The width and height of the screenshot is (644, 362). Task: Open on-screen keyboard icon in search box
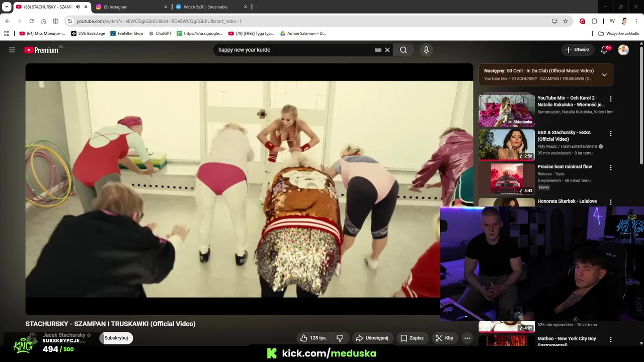click(378, 50)
